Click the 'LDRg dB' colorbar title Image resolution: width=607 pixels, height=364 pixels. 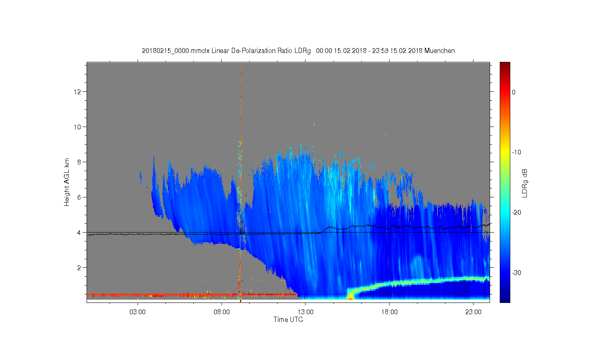point(525,183)
